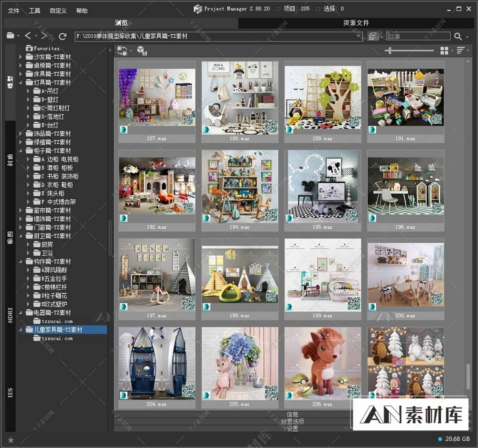Click the 3ds Max badge on 197.max thumbnail
This screenshot has width=478, height=448.
click(123, 307)
